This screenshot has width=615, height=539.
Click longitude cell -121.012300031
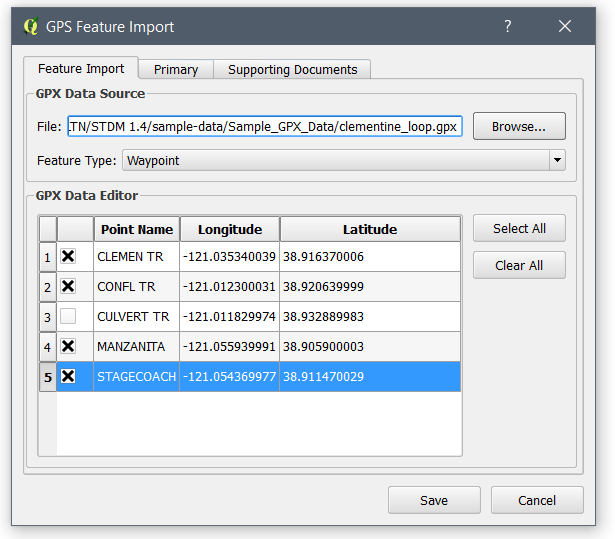point(229,286)
